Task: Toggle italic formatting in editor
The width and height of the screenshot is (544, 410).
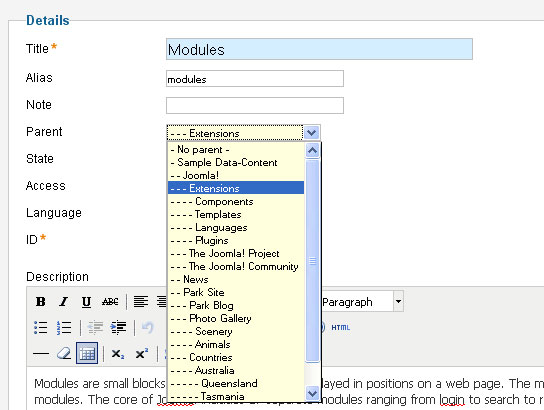Action: pyautogui.click(x=63, y=302)
